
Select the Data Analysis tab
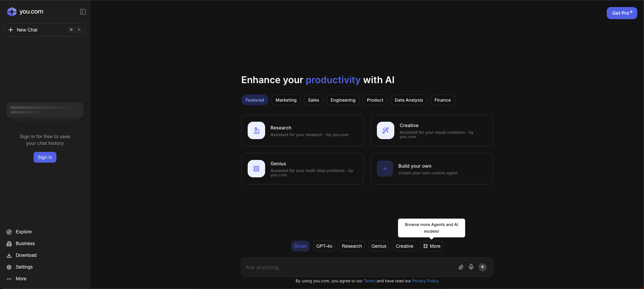click(x=409, y=100)
